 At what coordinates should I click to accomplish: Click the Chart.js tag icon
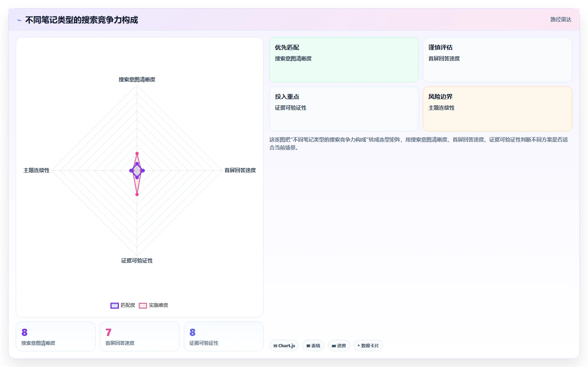pyautogui.click(x=275, y=346)
